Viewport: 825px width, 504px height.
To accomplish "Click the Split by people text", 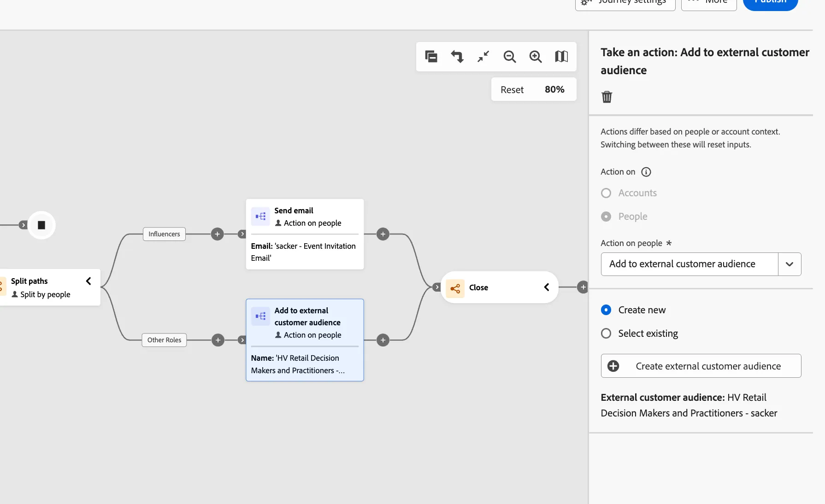I will coord(45,294).
